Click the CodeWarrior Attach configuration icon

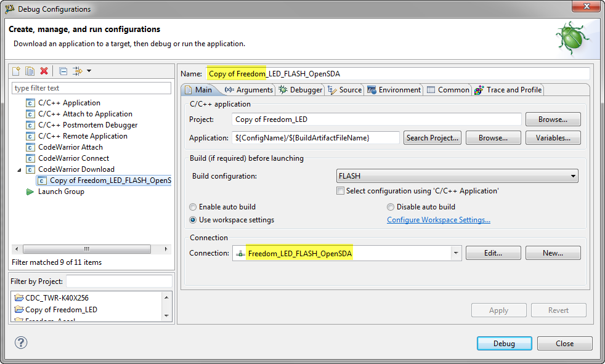30,147
